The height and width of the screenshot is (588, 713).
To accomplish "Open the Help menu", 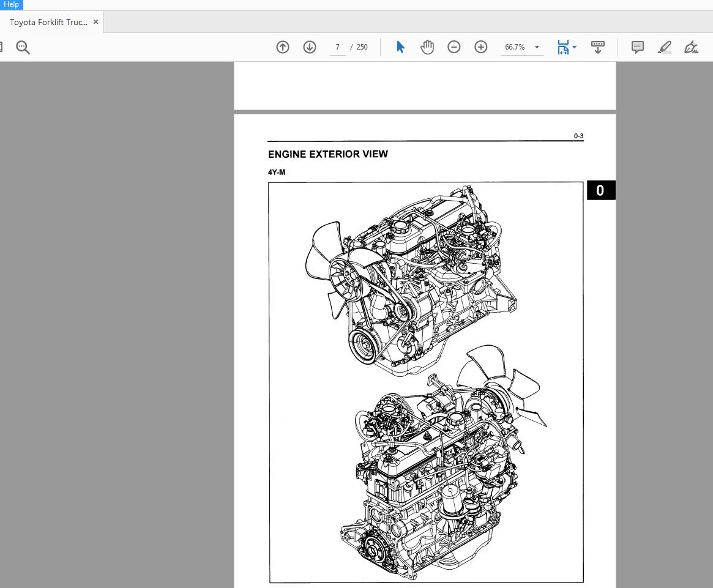I will click(x=11, y=4).
